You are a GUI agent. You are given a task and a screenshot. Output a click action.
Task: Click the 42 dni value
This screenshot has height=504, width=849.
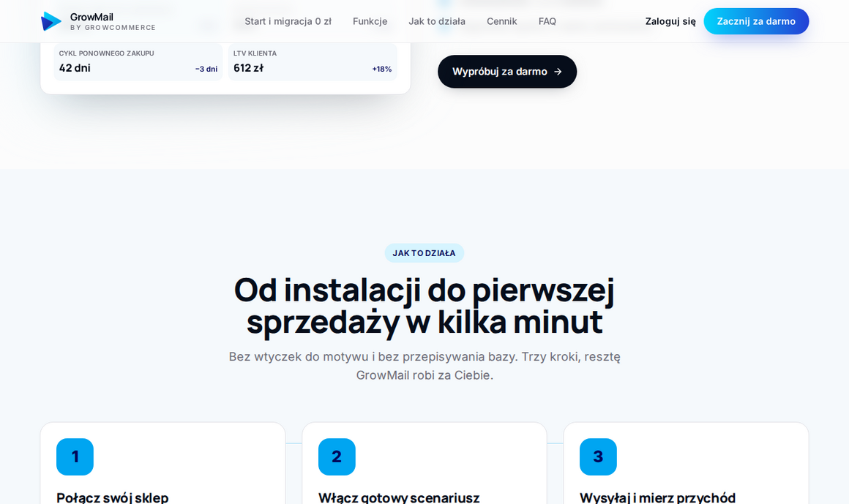pos(75,68)
